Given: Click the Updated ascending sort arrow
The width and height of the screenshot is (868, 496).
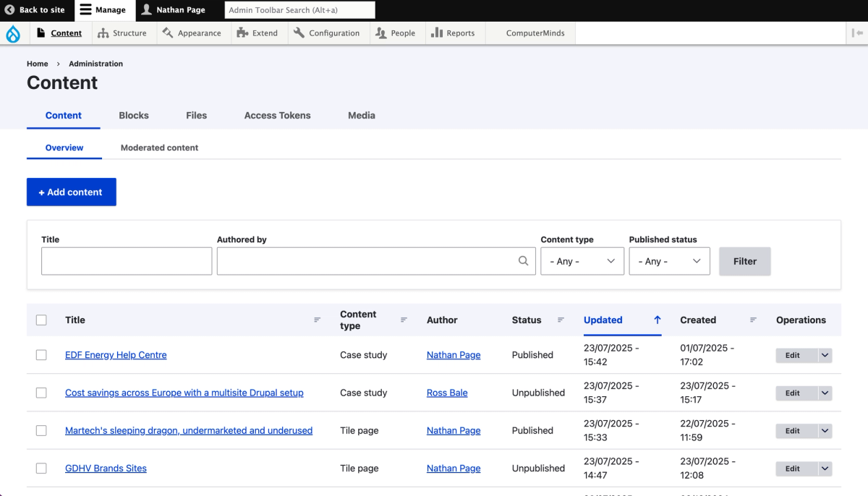Looking at the screenshot, I should pyautogui.click(x=657, y=320).
